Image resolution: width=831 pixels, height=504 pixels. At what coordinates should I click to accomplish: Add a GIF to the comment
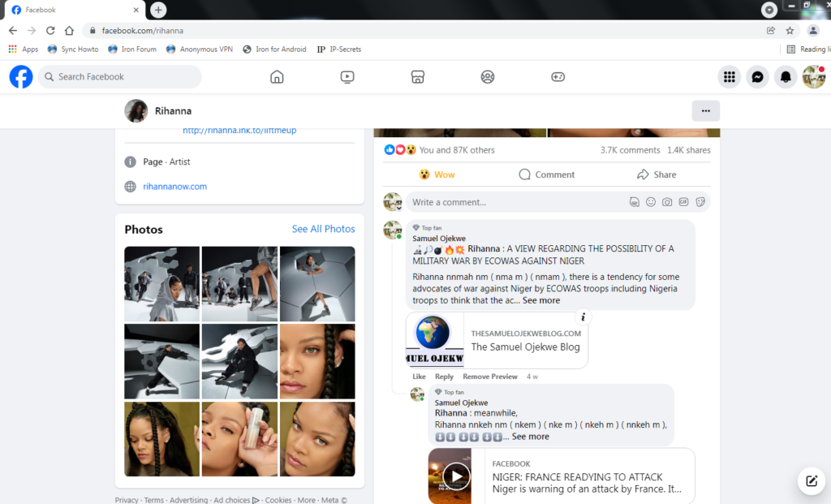pos(683,202)
